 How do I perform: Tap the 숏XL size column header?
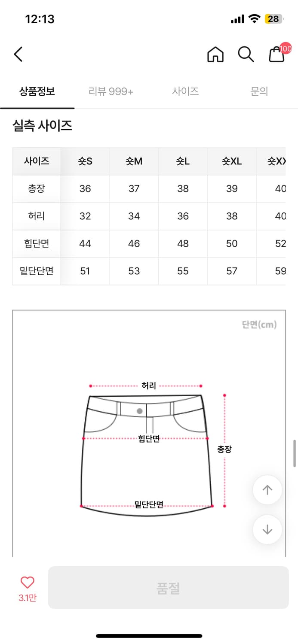[232, 161]
